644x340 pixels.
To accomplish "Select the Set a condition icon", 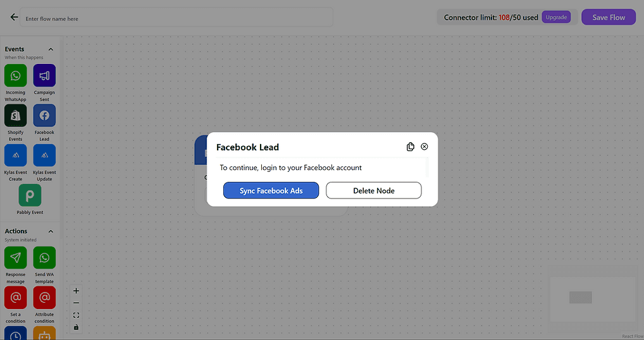I will click(x=16, y=298).
